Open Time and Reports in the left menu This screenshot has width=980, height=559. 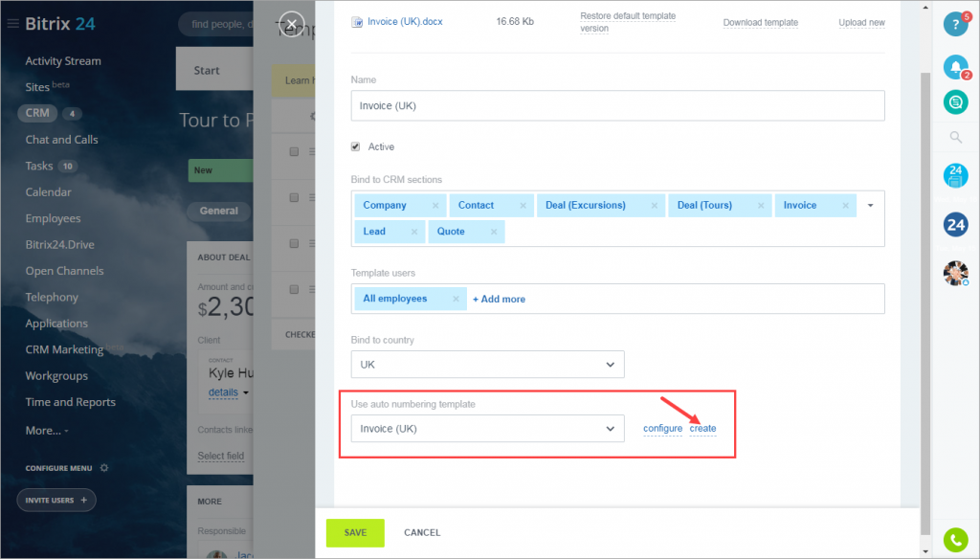click(x=71, y=403)
